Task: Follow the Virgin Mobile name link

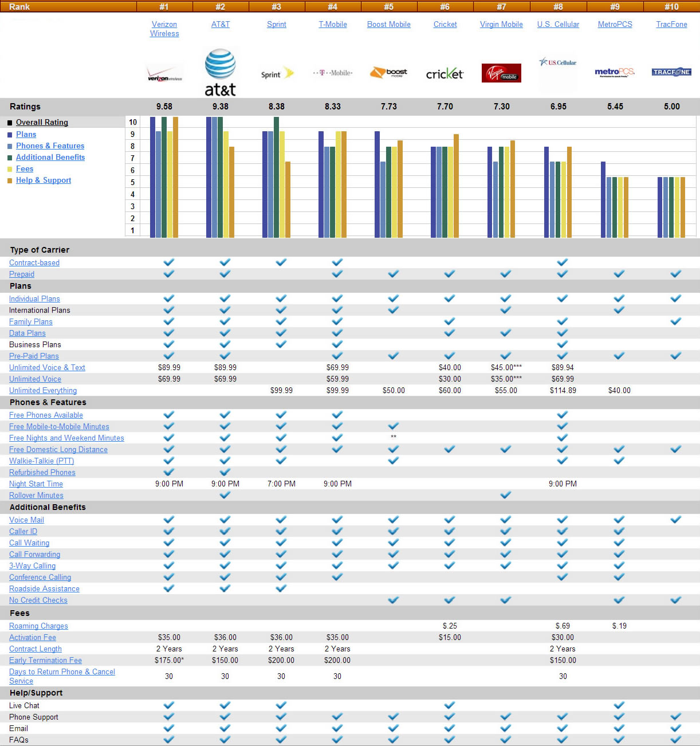Action: pos(501,25)
